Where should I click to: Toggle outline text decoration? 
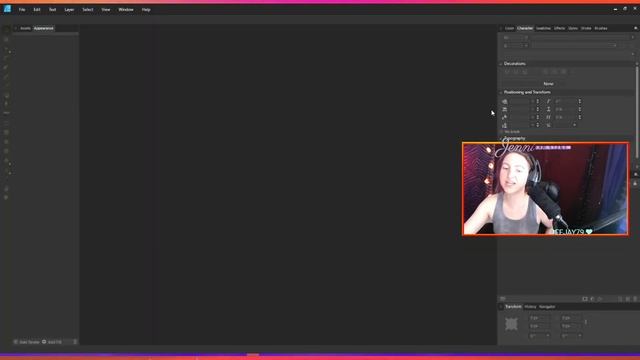(x=573, y=72)
